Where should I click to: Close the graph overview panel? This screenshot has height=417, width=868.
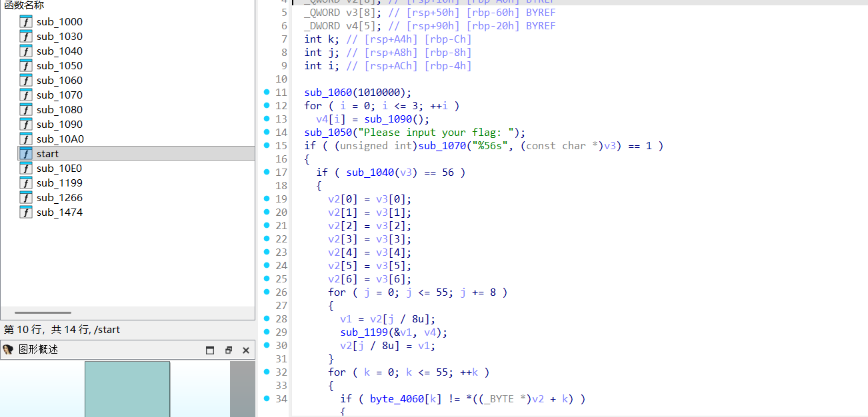point(245,350)
